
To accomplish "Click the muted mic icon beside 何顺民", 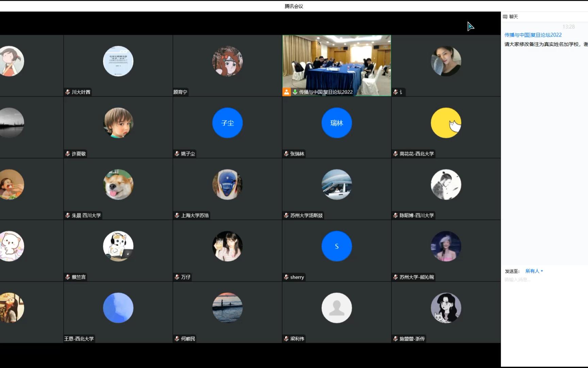I will point(177,339).
